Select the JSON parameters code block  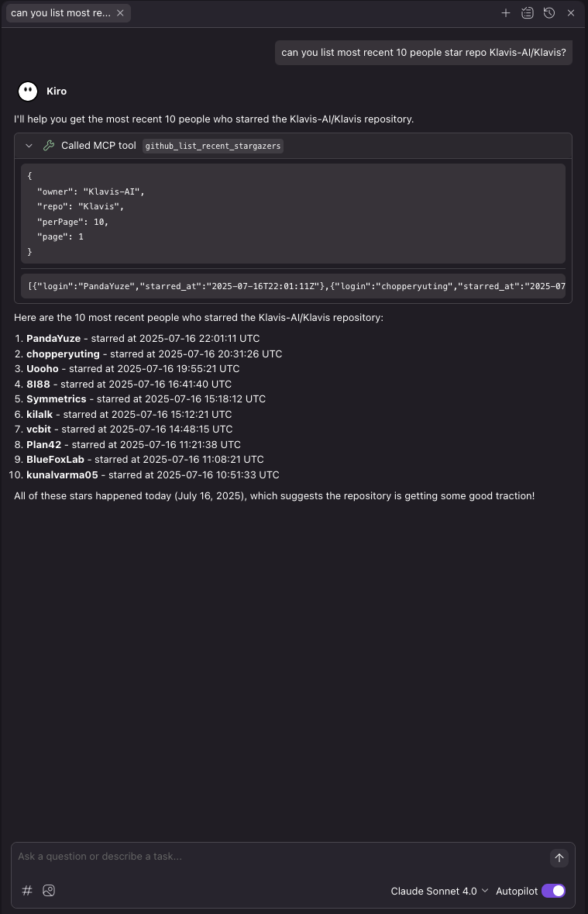[293, 213]
